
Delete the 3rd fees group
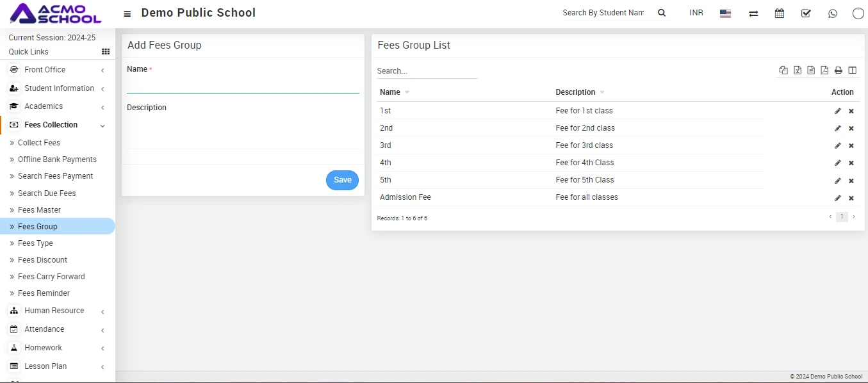click(x=851, y=146)
